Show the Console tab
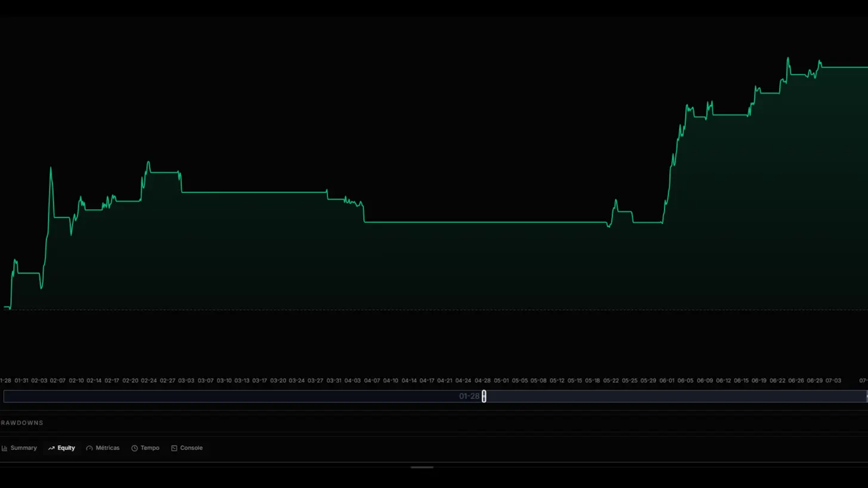This screenshot has height=488, width=868. coord(187,448)
